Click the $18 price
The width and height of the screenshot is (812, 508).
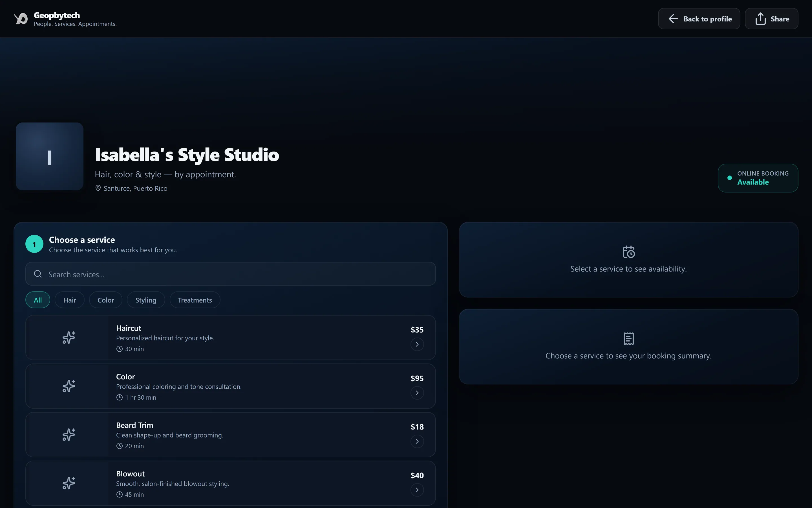pos(417,427)
